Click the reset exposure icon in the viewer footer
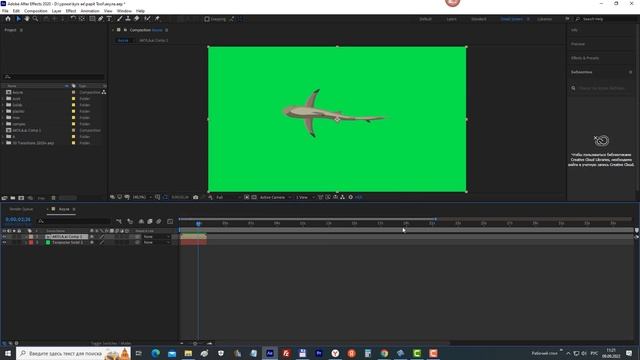This screenshot has height=360, width=640. tap(351, 197)
